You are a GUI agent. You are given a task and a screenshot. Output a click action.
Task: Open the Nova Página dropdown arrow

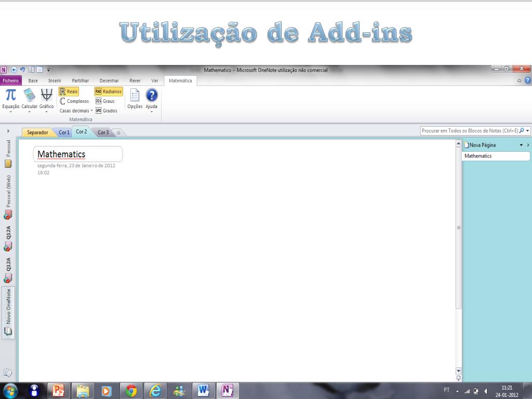pyautogui.click(x=521, y=145)
